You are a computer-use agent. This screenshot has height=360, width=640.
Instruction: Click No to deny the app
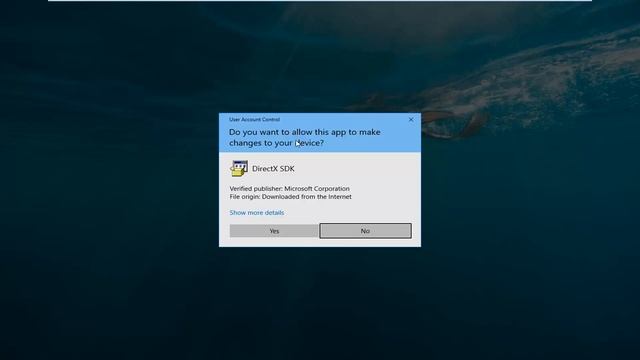pos(365,231)
